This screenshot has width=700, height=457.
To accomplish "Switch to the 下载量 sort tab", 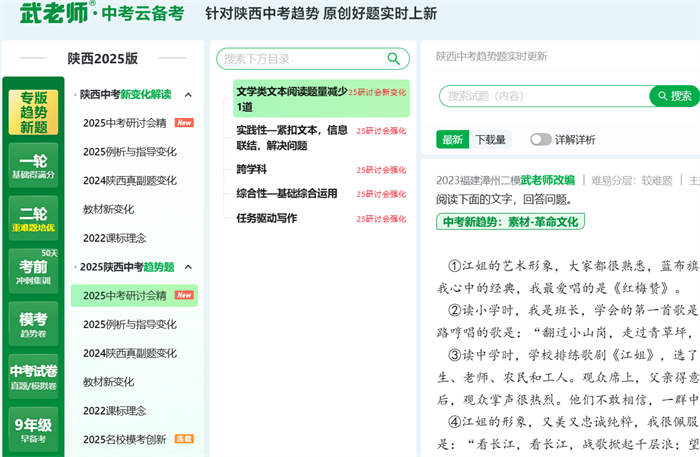I will click(x=490, y=140).
